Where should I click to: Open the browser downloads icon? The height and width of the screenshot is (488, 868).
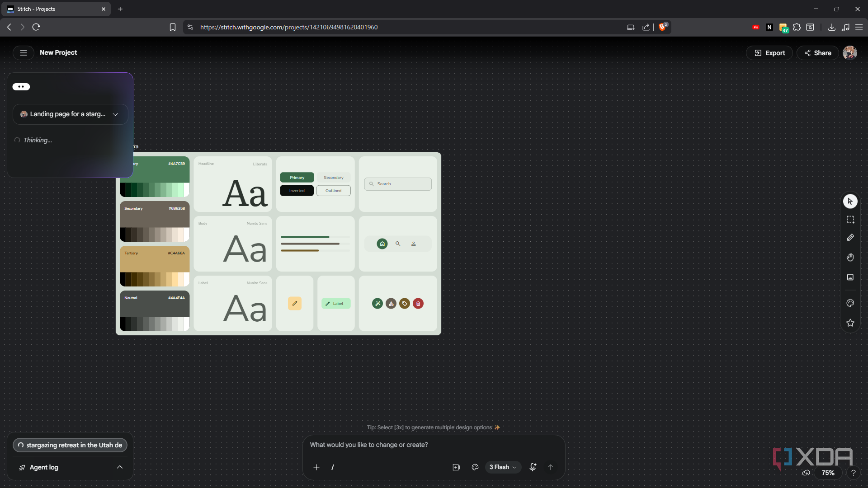[831, 27]
